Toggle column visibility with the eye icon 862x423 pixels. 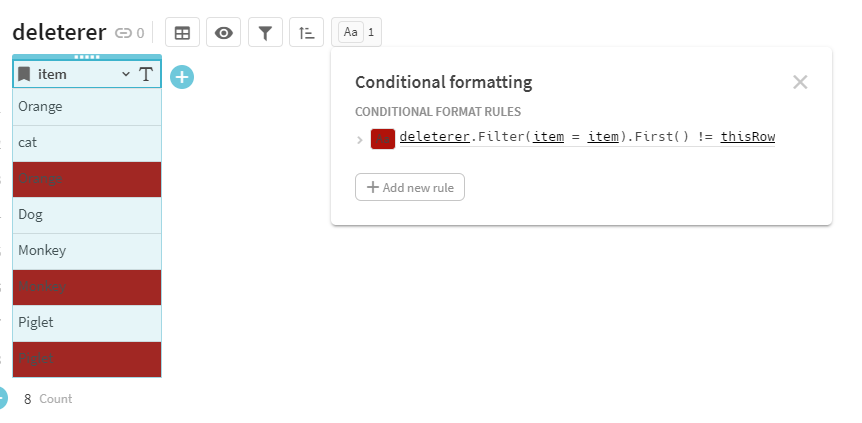[x=224, y=33]
